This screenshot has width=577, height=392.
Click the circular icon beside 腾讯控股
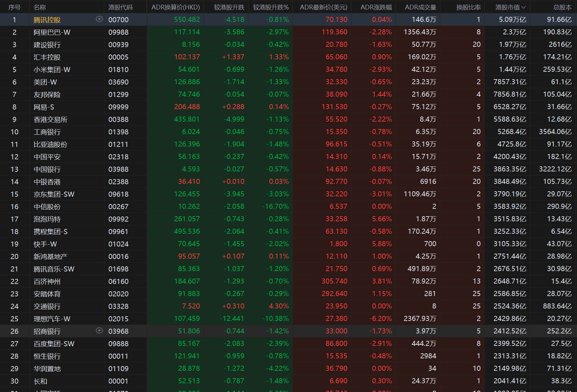point(99,19)
